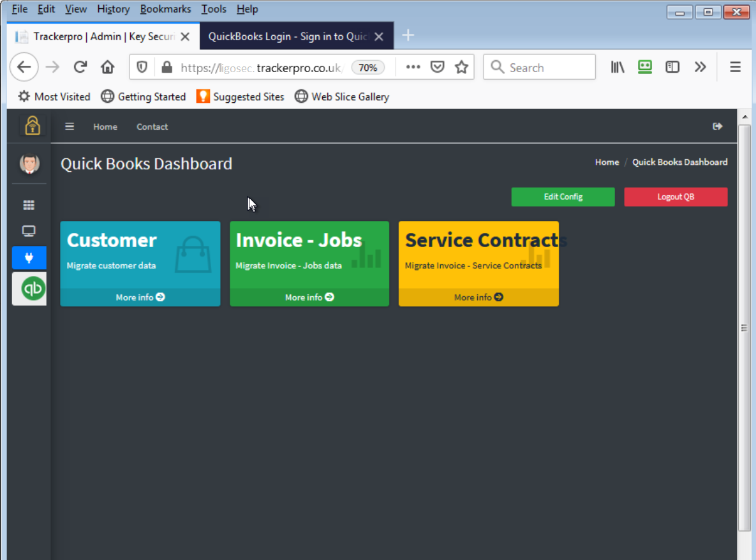Open the Firefox application menu

pos(735,67)
